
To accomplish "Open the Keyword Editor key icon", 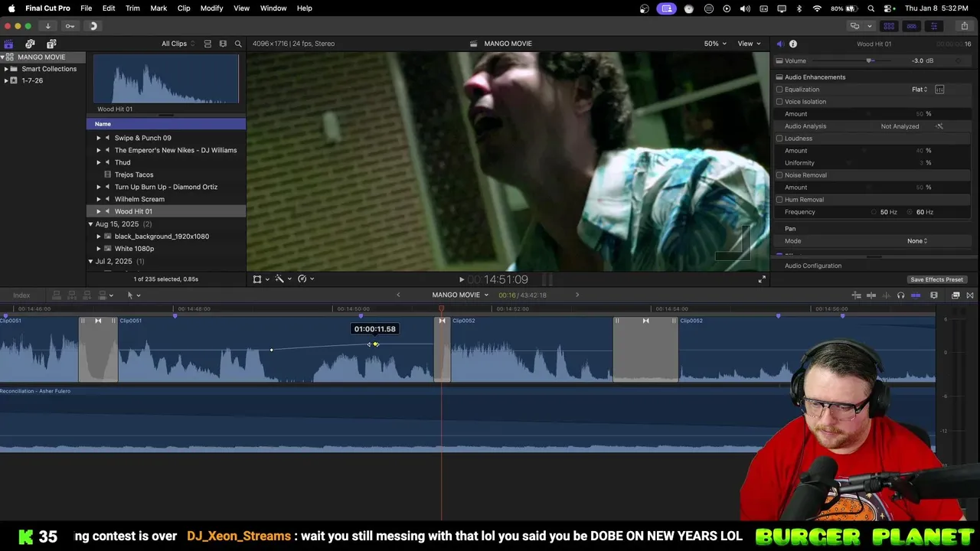I will (x=70, y=26).
